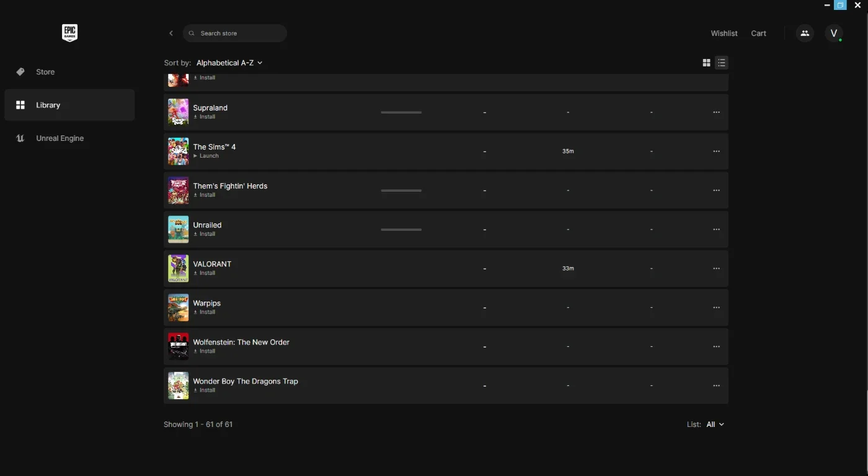The image size is (868, 476).
Task: Go back using the back arrow
Action: (x=171, y=34)
